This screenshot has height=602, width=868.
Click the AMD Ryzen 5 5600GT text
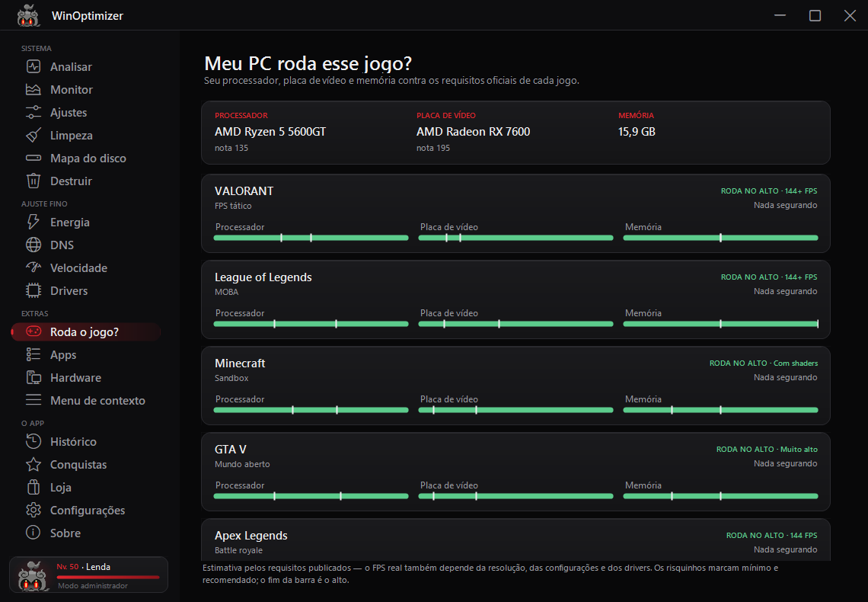[x=270, y=132]
